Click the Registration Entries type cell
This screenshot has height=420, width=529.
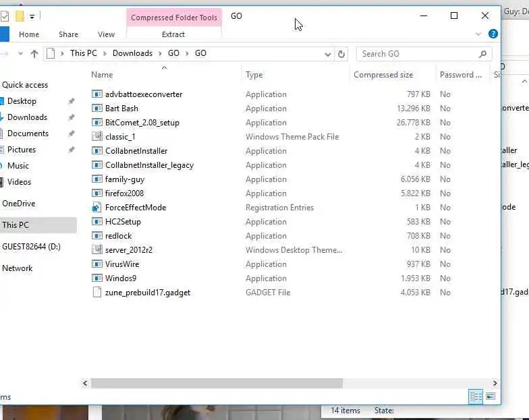coord(279,208)
